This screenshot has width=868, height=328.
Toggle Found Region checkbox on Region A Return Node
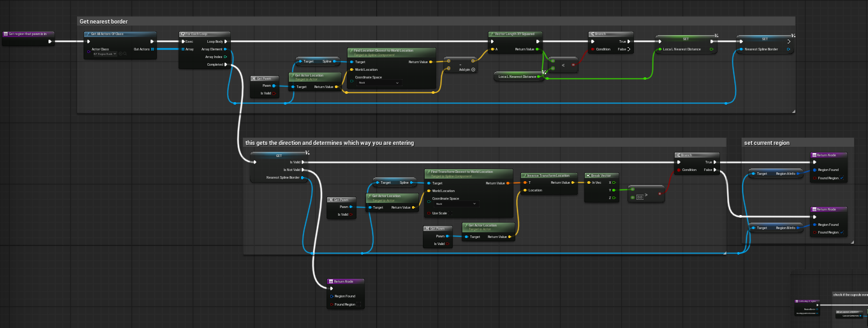(x=842, y=178)
